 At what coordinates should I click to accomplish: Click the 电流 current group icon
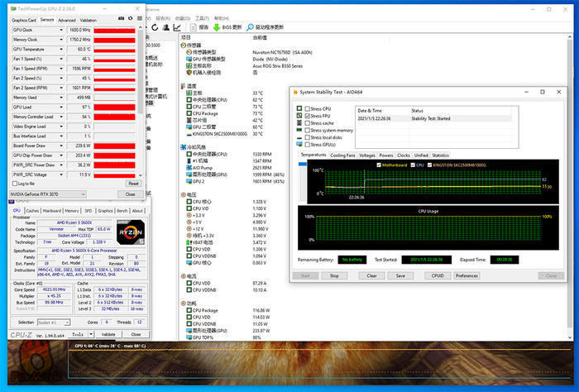(x=183, y=276)
